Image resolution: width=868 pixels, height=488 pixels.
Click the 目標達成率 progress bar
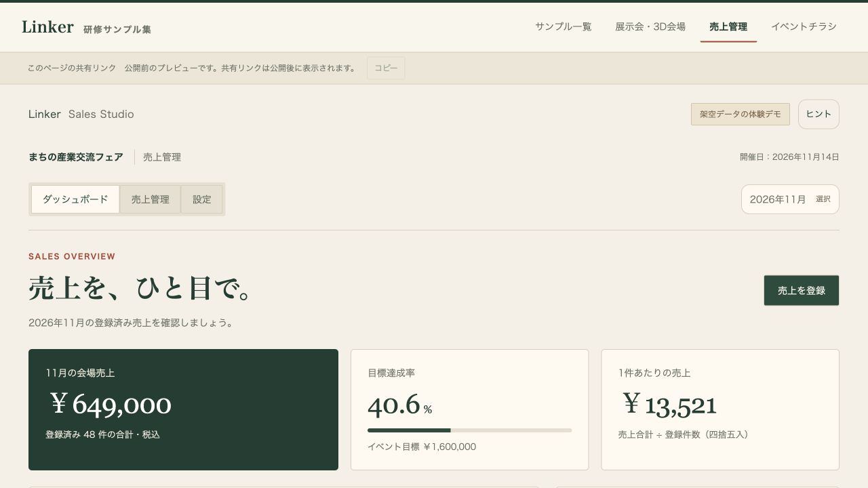[x=469, y=430]
